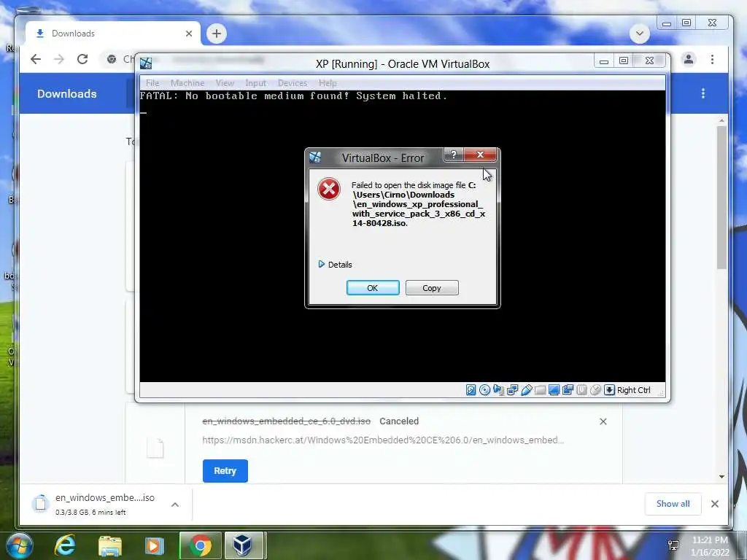Open a new Chrome tab
747x560 pixels.
(216, 34)
